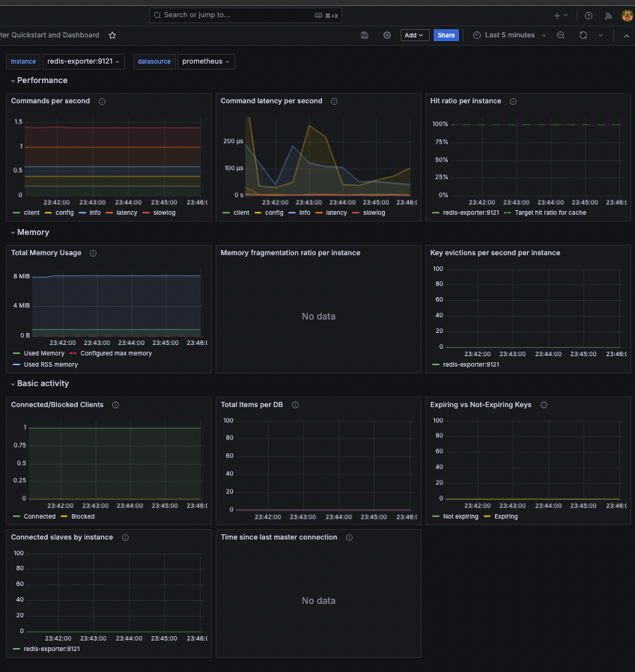Viewport: 635px width, 672px height.
Task: Show info for Time since last master connection
Action: point(349,537)
